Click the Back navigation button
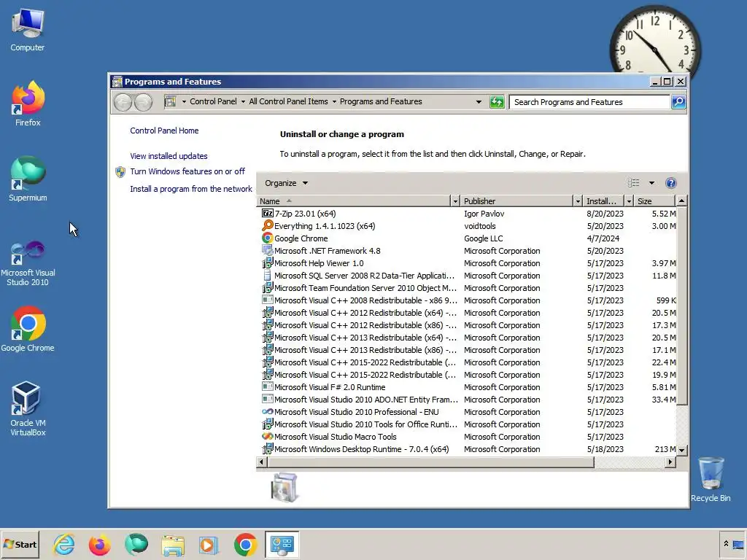This screenshot has width=747, height=560. point(123,102)
